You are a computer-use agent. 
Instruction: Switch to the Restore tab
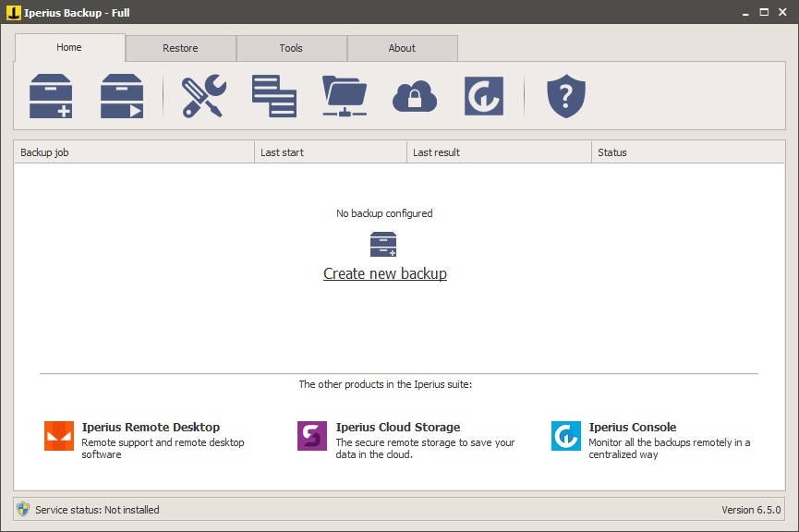tap(180, 47)
